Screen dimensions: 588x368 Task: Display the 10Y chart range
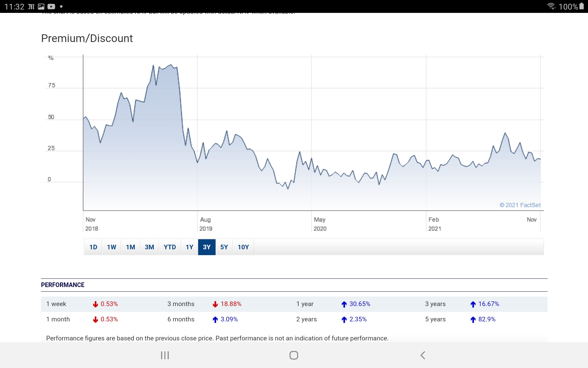tap(243, 247)
